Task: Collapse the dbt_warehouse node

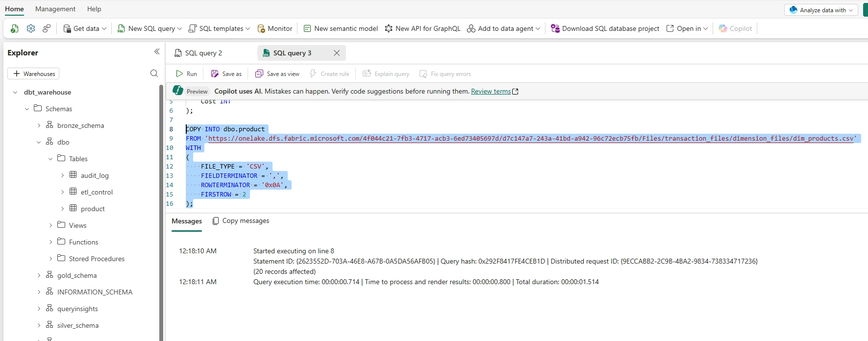Action: [15, 92]
